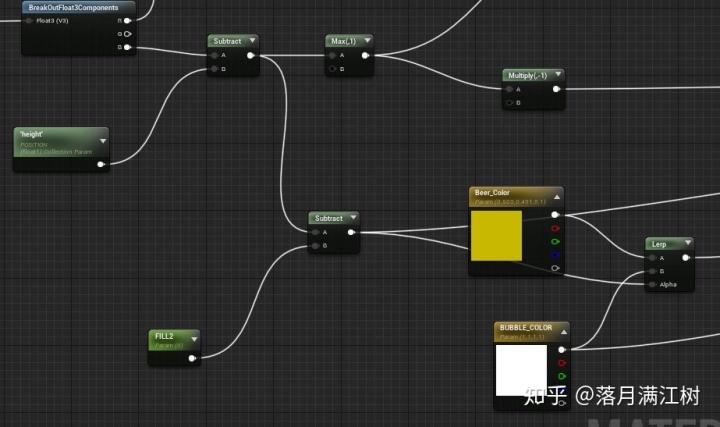The image size is (720, 427).
Task: Click pin A of Subtract connected to FILL2
Action: (315, 232)
